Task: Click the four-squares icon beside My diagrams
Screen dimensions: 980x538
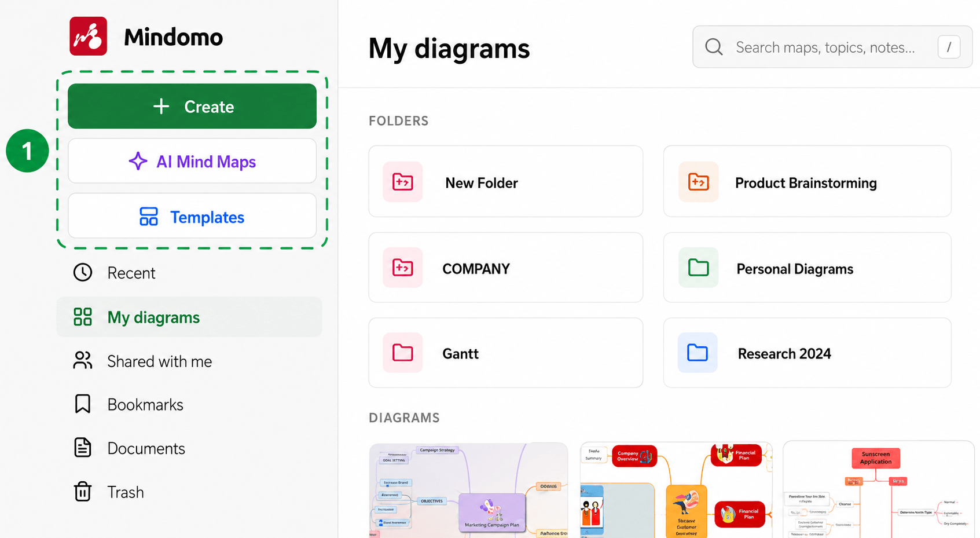Action: (83, 317)
